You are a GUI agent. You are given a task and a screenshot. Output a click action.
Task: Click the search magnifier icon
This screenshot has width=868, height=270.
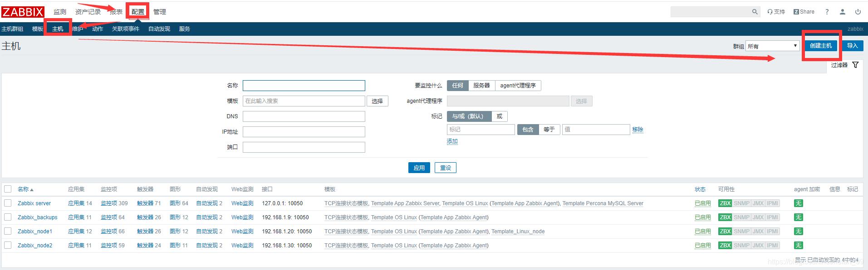click(x=755, y=12)
